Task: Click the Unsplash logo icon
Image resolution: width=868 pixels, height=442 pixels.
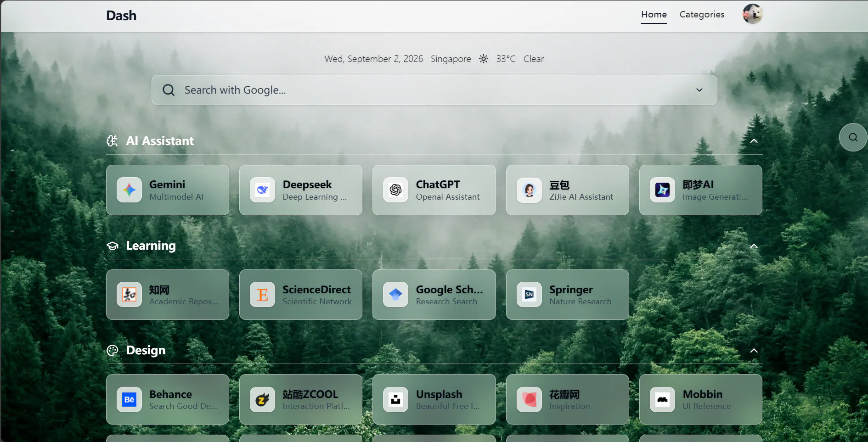Action: (395, 399)
